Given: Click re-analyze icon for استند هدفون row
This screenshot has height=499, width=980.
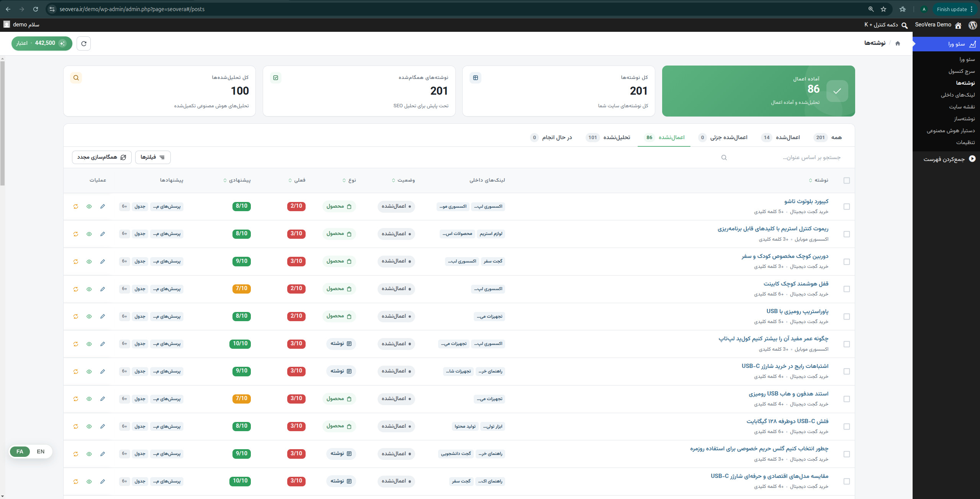Looking at the screenshot, I should pos(75,399).
